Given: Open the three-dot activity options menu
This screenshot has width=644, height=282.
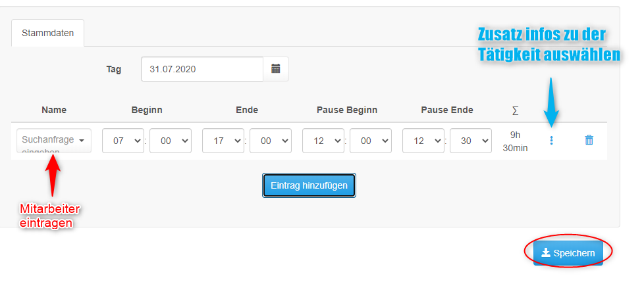Looking at the screenshot, I should [551, 141].
